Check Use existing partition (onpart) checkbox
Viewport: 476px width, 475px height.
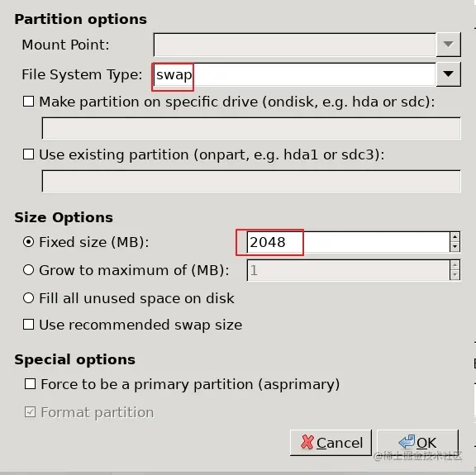pyautogui.click(x=29, y=154)
